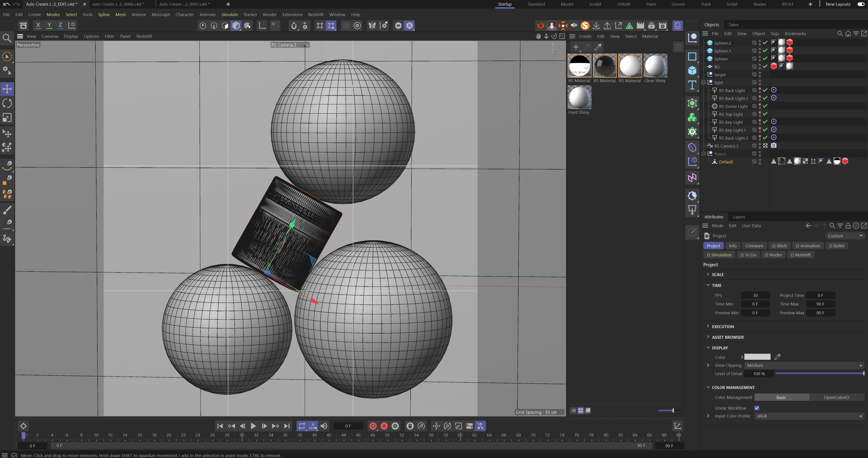Click the Text spline tool icon

tap(692, 85)
